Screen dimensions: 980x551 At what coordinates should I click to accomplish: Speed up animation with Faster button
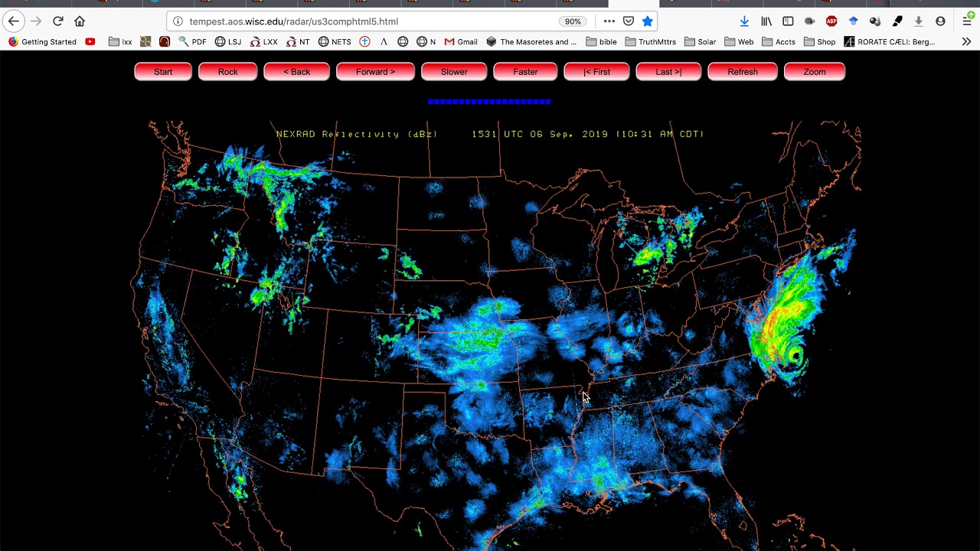[525, 72]
